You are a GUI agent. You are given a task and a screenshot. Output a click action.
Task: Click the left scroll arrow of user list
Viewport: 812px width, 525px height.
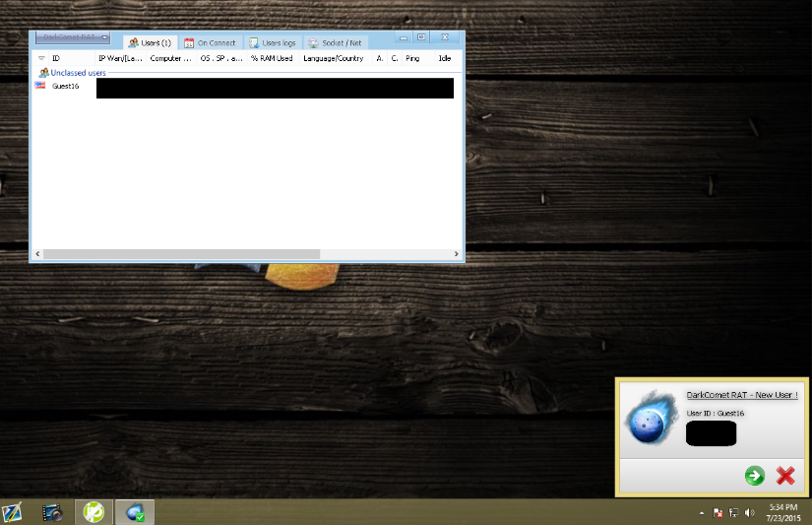(x=37, y=254)
